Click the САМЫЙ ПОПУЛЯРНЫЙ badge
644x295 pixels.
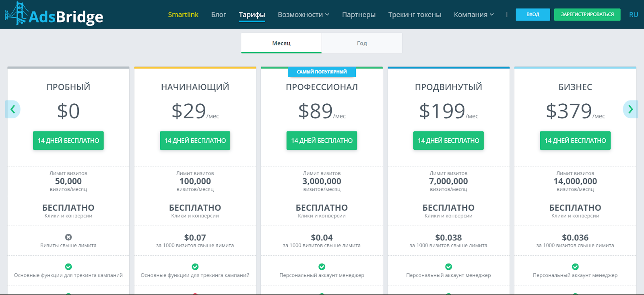tap(322, 72)
